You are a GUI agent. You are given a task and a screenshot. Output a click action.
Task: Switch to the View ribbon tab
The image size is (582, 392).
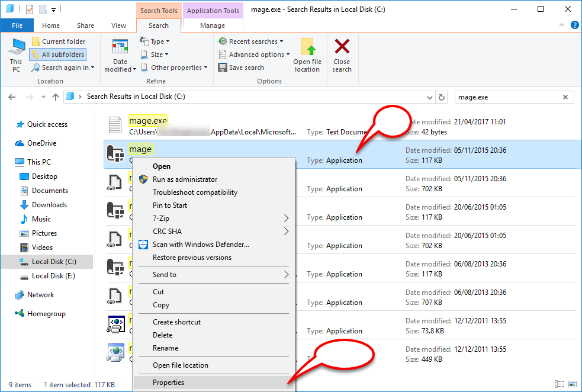pos(118,25)
